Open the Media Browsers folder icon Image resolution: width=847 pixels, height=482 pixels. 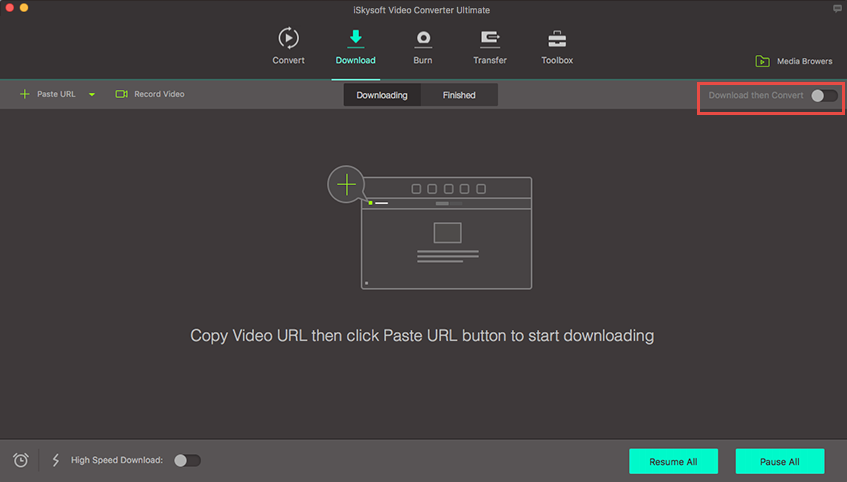pyautogui.click(x=762, y=61)
